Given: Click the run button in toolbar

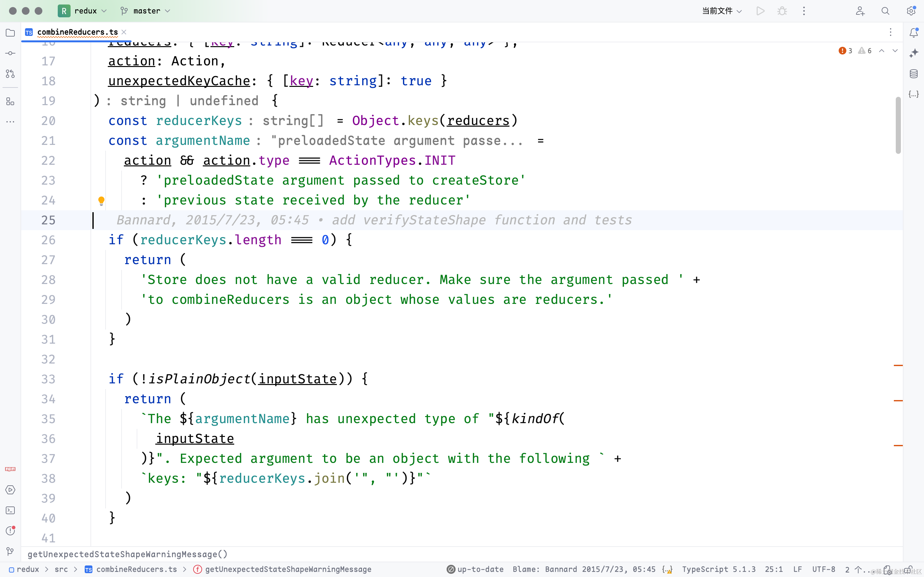Looking at the screenshot, I should point(760,11).
